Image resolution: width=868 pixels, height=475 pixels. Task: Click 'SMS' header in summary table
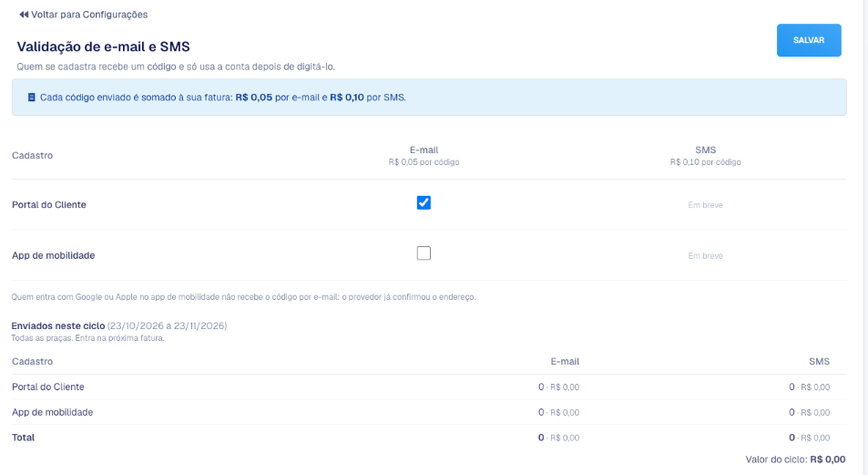pyautogui.click(x=820, y=361)
